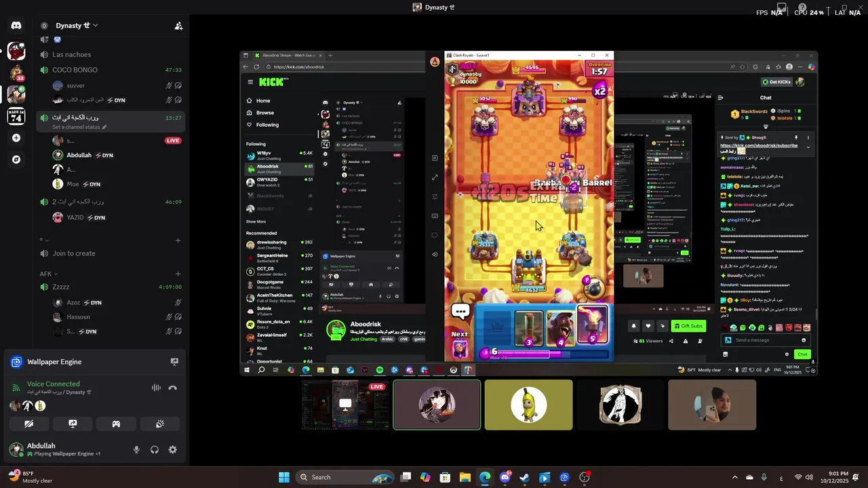Open server icon with 33 notification badge

(16, 72)
